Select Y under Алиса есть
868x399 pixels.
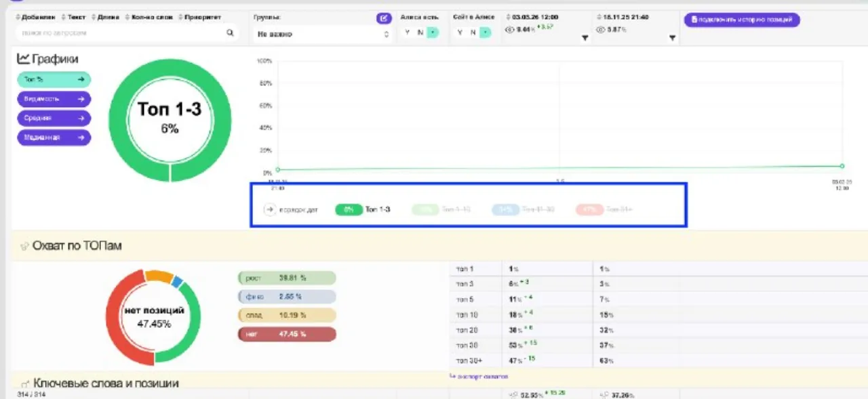[408, 33]
